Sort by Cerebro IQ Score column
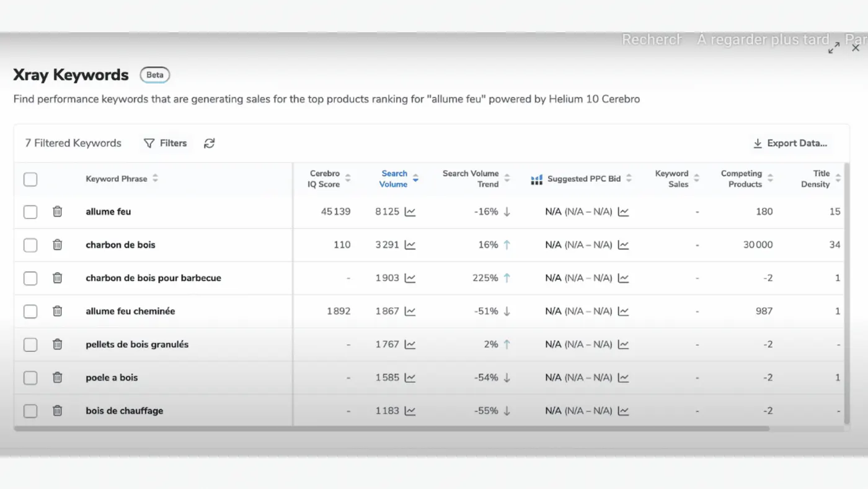 pyautogui.click(x=348, y=179)
